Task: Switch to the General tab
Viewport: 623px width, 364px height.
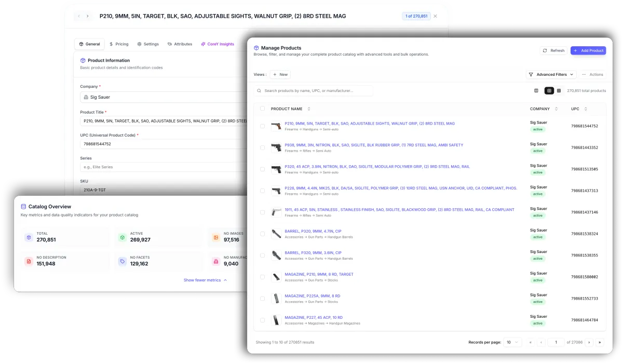Action: pyautogui.click(x=89, y=44)
